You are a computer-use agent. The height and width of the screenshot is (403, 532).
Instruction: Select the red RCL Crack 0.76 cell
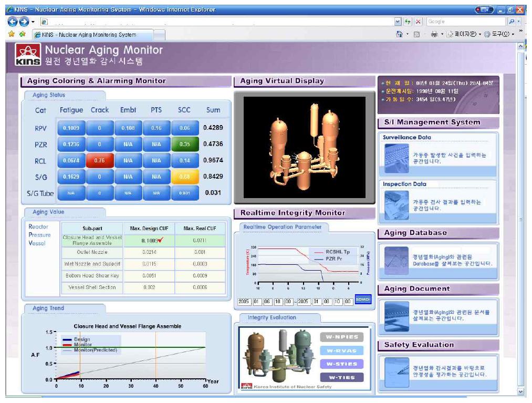[x=100, y=161]
